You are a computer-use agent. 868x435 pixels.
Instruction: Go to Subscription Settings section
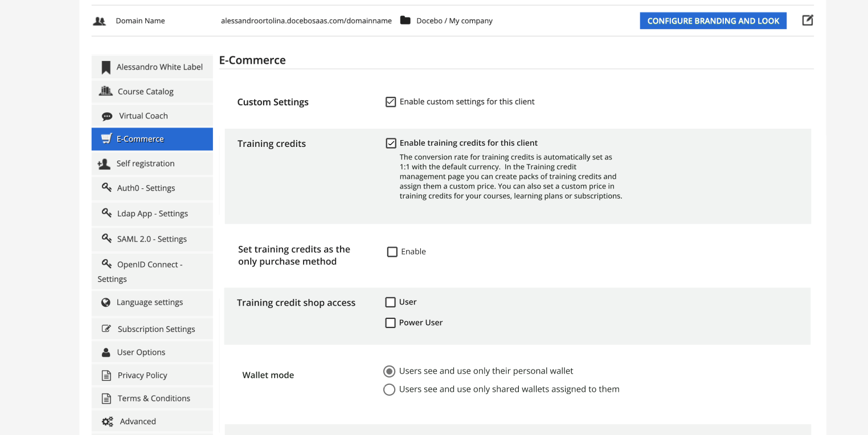pyautogui.click(x=156, y=329)
